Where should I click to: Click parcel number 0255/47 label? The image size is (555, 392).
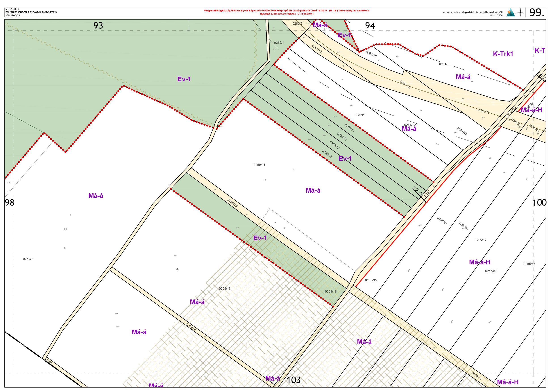click(x=480, y=240)
